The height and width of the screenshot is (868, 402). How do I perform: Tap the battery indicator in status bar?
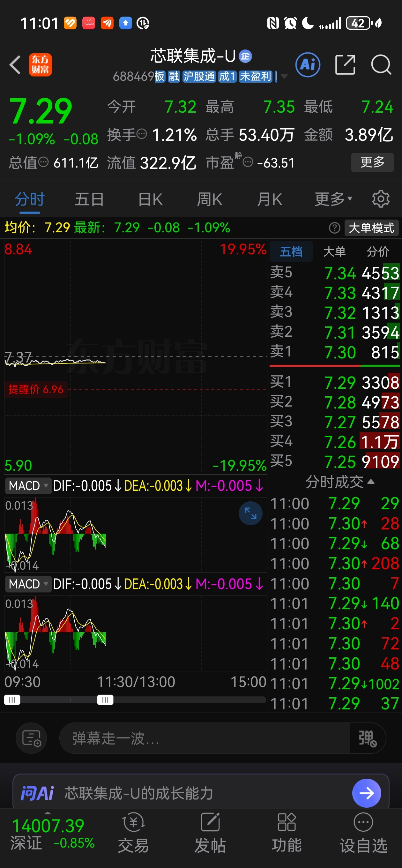[x=359, y=23]
